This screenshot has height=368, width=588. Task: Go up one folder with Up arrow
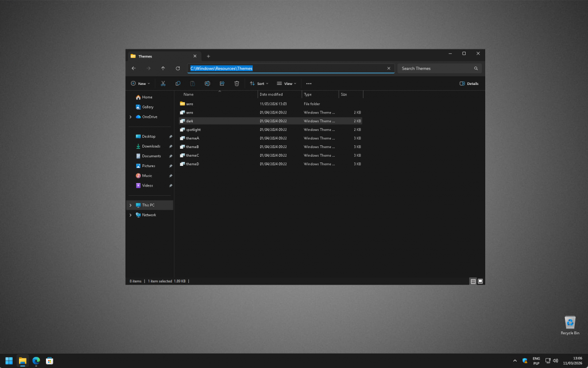(163, 68)
